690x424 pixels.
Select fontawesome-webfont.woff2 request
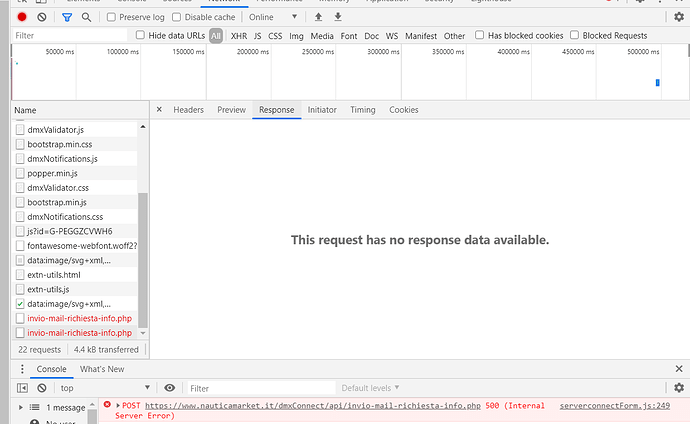pos(75,246)
